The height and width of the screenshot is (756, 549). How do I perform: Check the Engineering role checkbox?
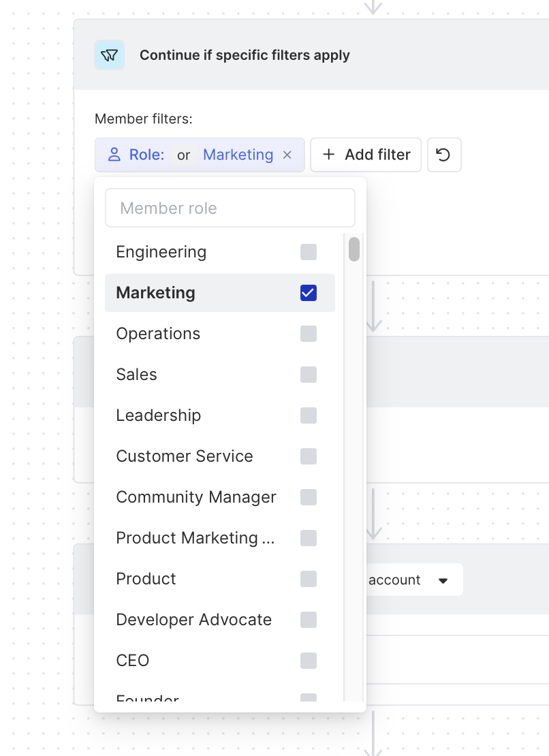pyautogui.click(x=309, y=252)
